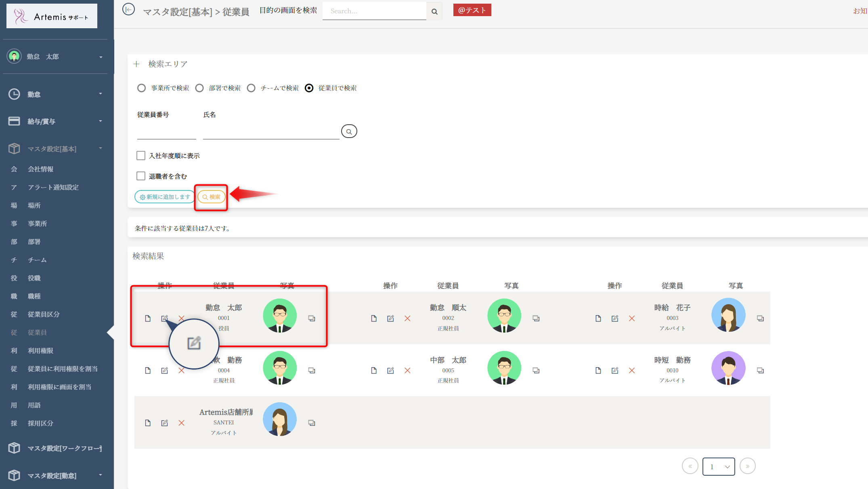Screen dimensions: 868x489
Task: Click the sidebar collapse back arrow icon
Action: point(128,9)
